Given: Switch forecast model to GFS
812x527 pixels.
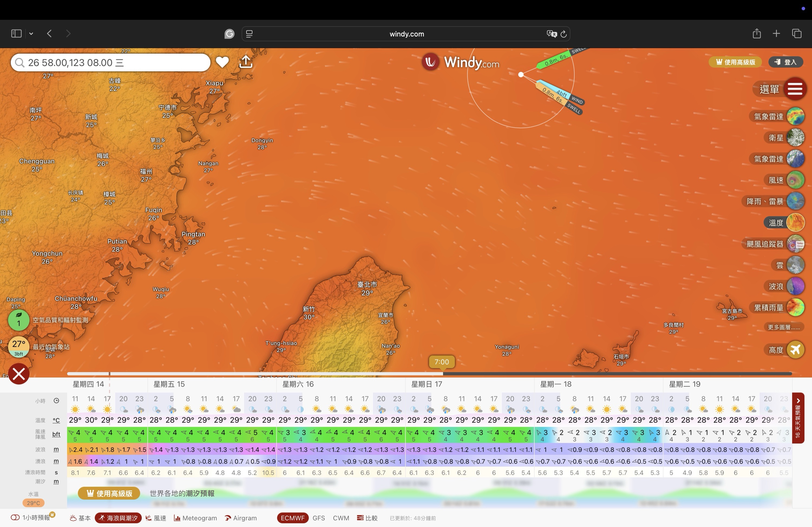Looking at the screenshot, I should (318, 518).
